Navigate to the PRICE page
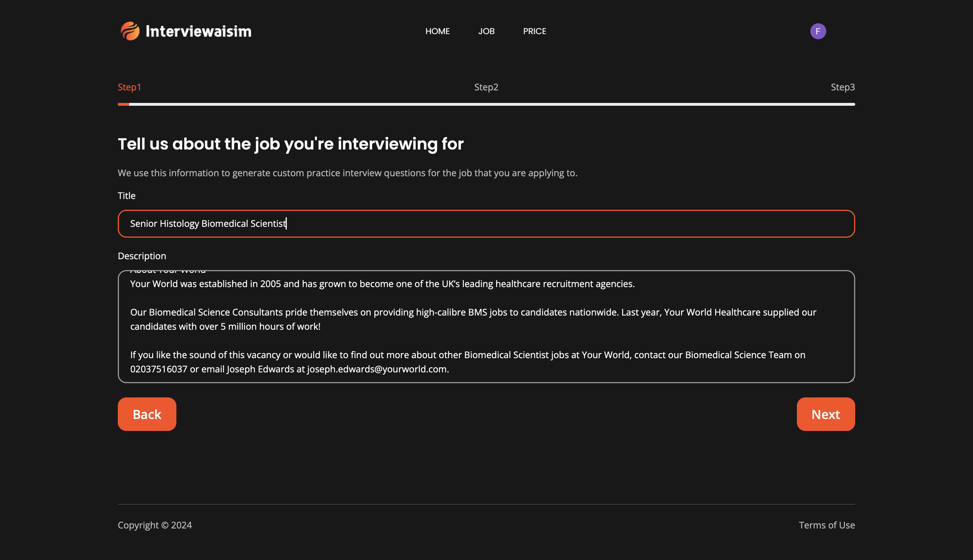Viewport: 973px width, 560px height. tap(534, 31)
